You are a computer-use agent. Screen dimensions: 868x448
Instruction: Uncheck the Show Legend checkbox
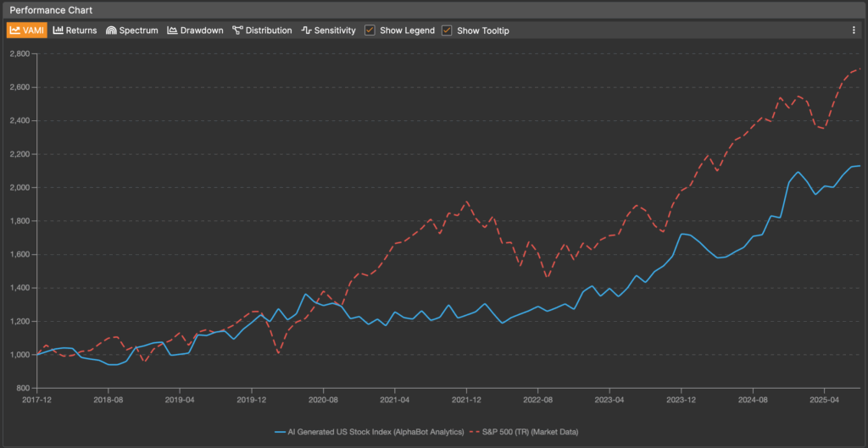(370, 30)
